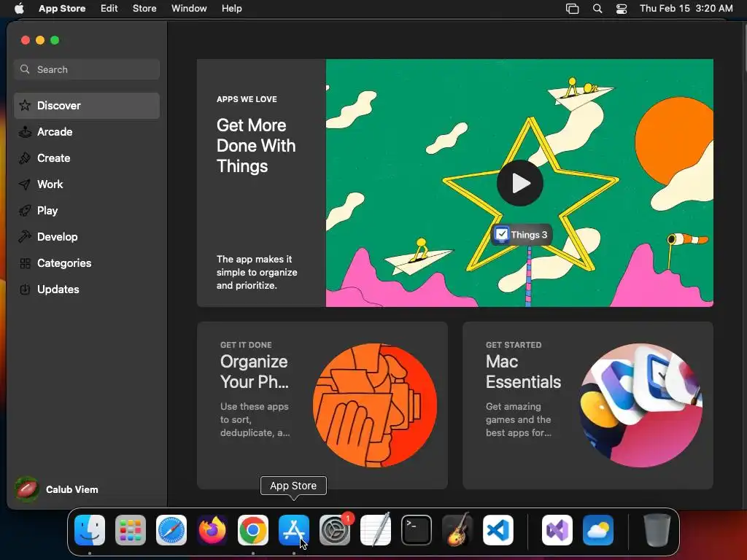This screenshot has width=747, height=560.
Task: Click the Apps We Love category label
Action: coord(247,99)
